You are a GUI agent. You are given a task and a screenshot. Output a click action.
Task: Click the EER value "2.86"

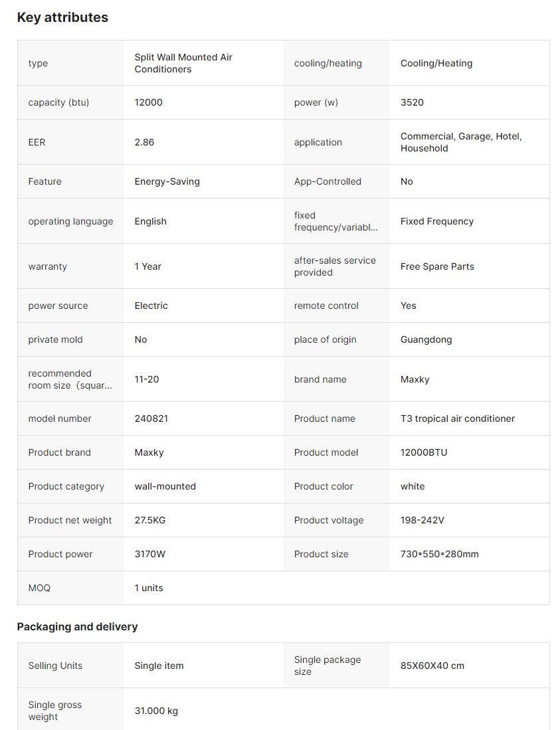click(144, 142)
